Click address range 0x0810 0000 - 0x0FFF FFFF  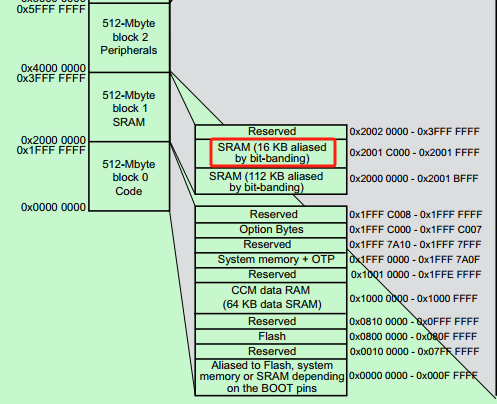414,322
